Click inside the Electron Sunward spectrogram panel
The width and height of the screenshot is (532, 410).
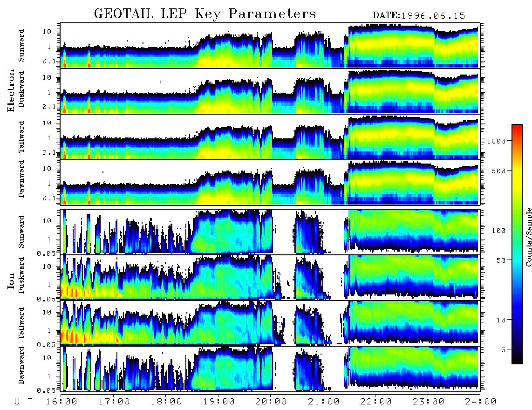[x=270, y=46]
